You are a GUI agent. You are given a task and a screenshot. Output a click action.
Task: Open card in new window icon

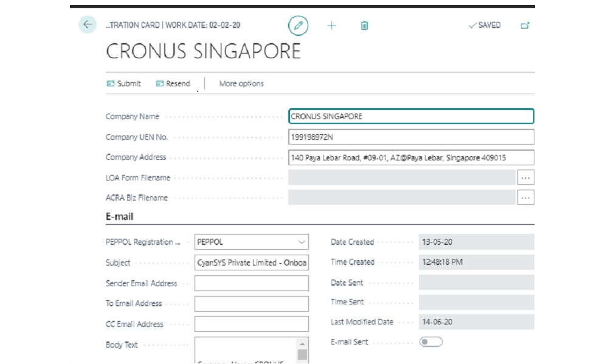(525, 26)
